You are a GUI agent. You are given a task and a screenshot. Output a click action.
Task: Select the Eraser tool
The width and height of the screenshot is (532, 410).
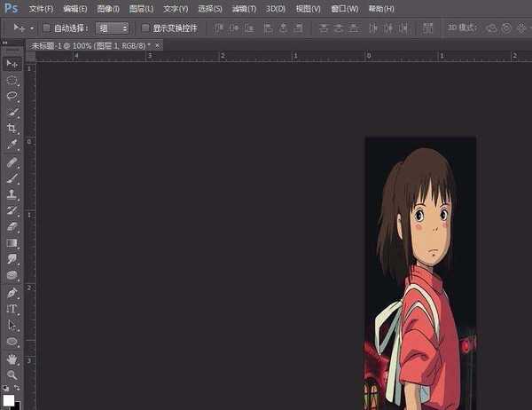(x=12, y=226)
